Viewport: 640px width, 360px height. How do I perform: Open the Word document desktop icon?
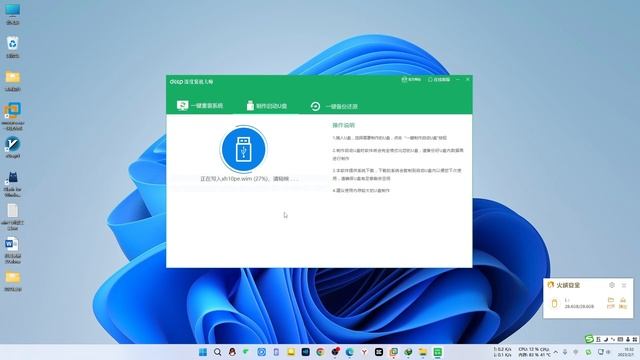click(x=12, y=250)
